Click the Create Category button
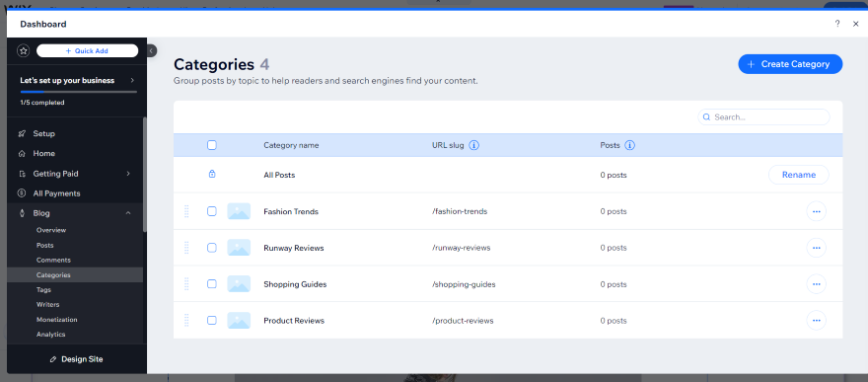The height and width of the screenshot is (382, 868). 790,64
